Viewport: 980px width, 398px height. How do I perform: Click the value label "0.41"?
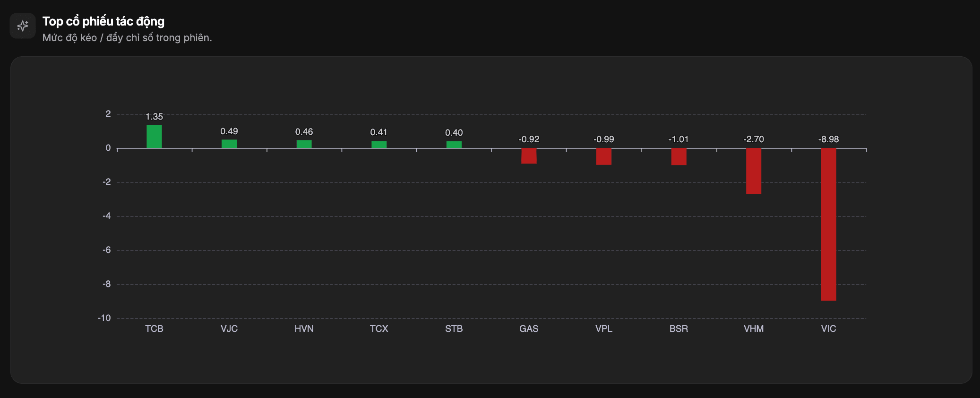pyautogui.click(x=379, y=132)
